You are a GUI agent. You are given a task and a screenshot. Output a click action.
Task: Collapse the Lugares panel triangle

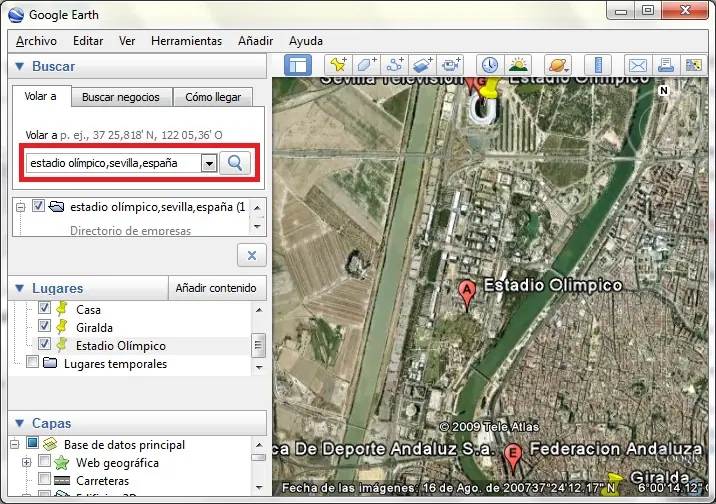point(19,288)
